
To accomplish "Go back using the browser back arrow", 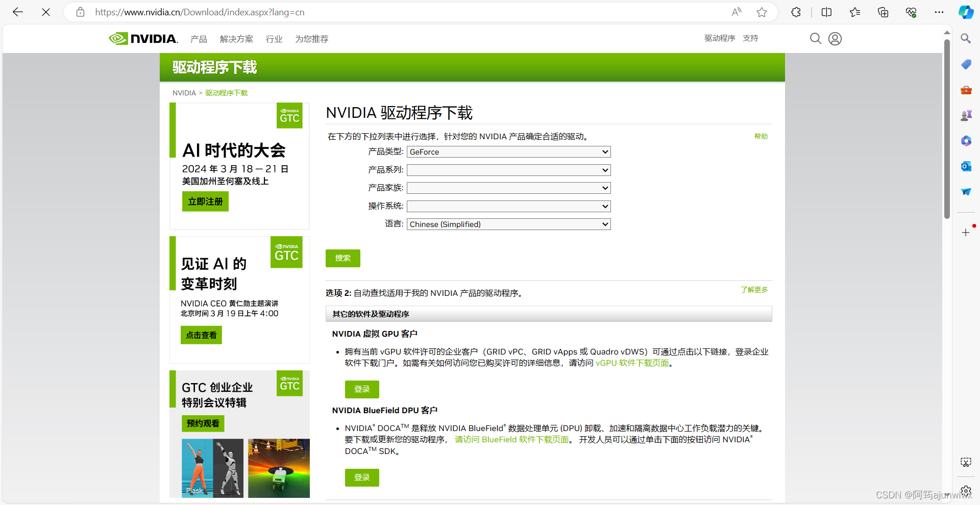I will (18, 12).
